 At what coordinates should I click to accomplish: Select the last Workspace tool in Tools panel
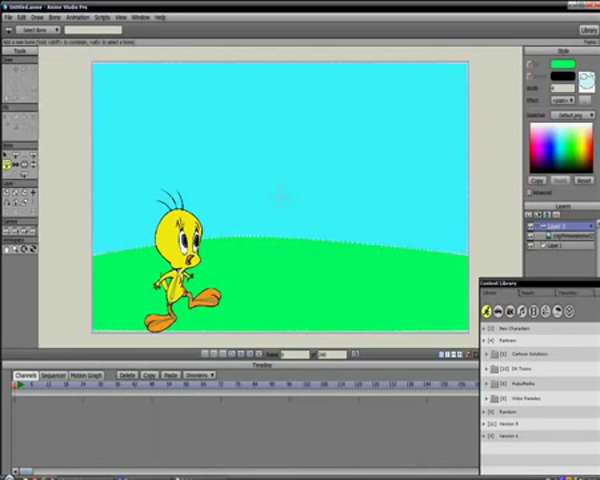tap(33, 249)
